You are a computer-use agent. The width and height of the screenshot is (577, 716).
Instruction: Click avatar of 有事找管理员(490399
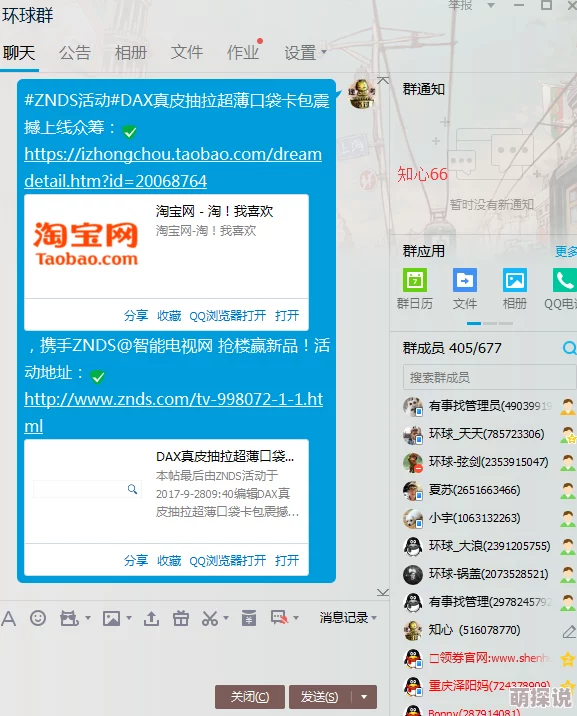[x=413, y=406]
